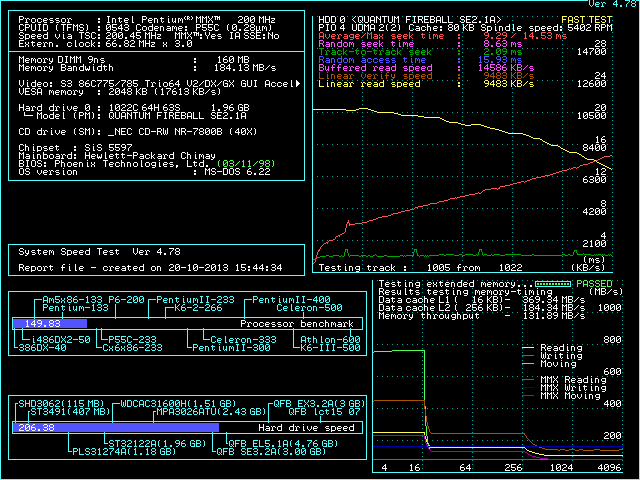Click the Memory DIMM 9ns 160 MB line
The width and height of the screenshot is (640, 480).
(x=134, y=60)
